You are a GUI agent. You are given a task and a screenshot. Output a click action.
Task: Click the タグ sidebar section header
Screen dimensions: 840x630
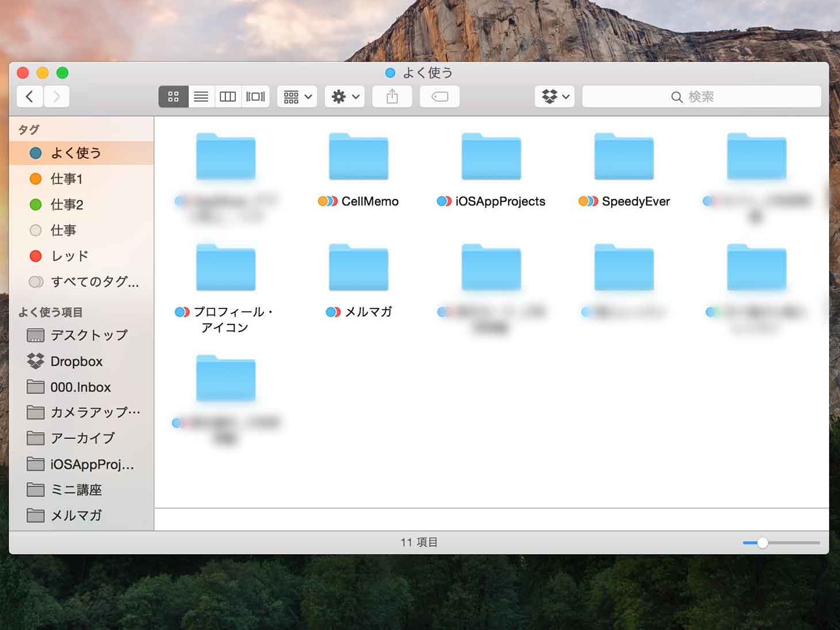[x=29, y=129]
